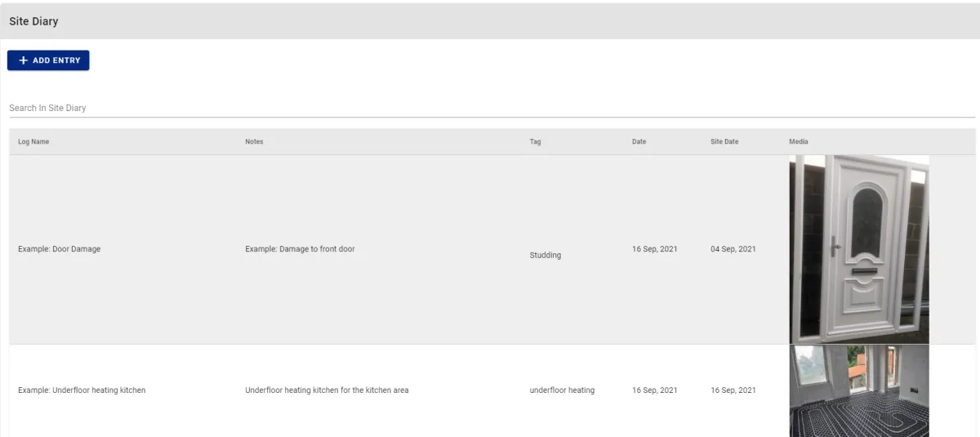Open the front door damage photo
The height and width of the screenshot is (437, 980).
click(859, 249)
